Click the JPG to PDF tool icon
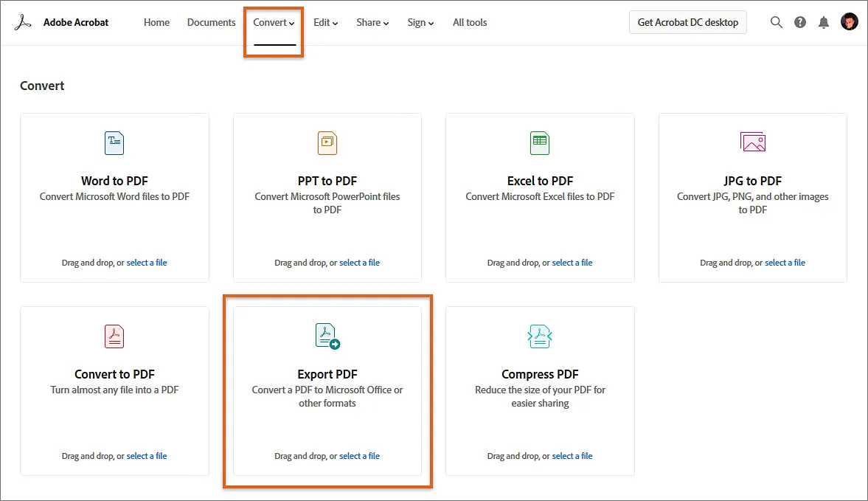The image size is (868, 501). pyautogui.click(x=752, y=142)
